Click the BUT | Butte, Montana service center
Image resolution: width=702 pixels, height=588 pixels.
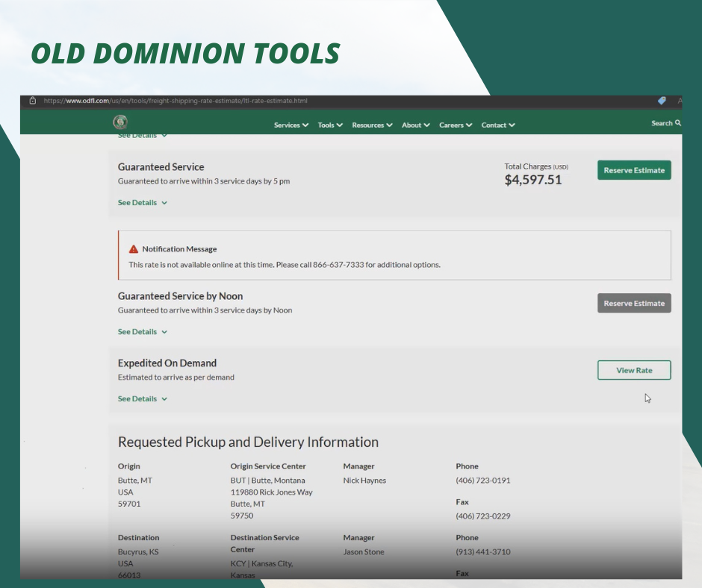267,480
